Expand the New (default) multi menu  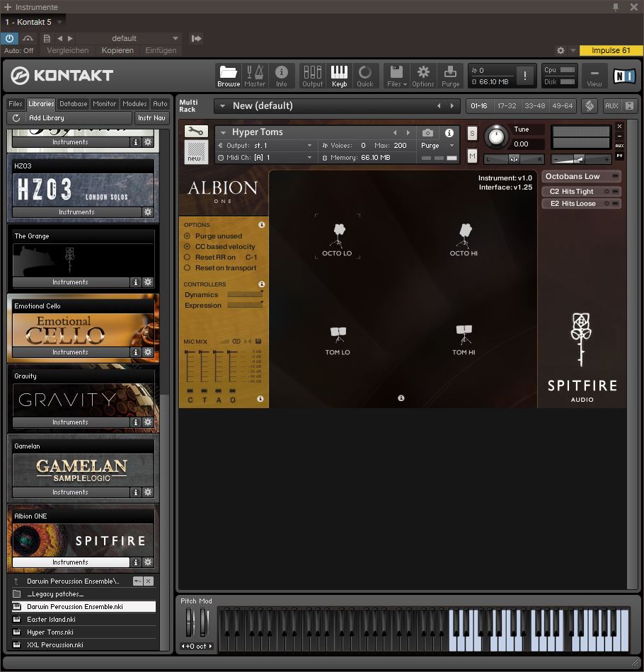click(222, 106)
